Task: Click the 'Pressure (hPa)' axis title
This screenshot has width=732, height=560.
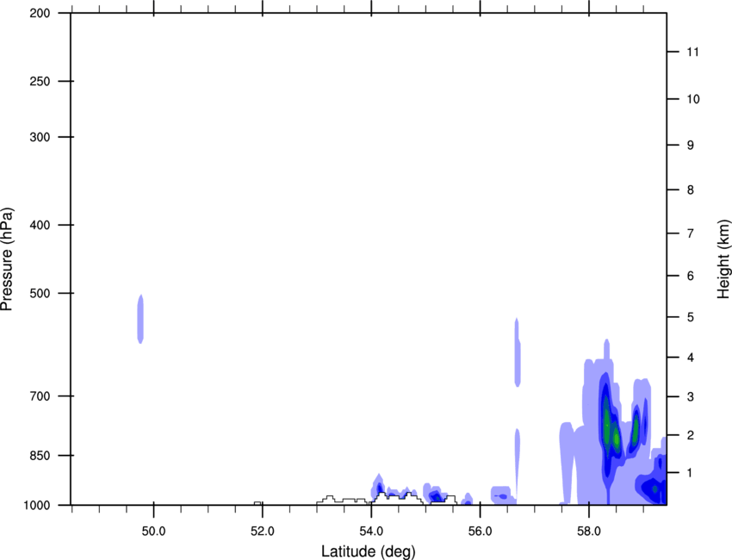Action: (x=7, y=259)
